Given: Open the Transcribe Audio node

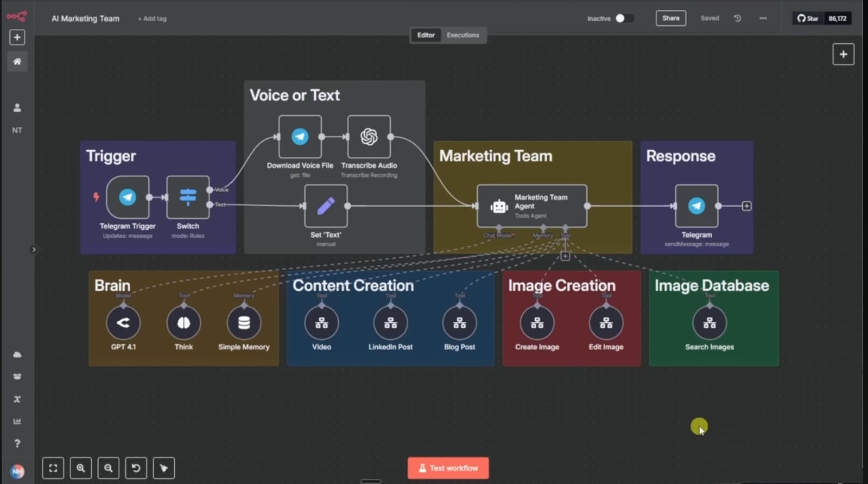Looking at the screenshot, I should (x=369, y=136).
